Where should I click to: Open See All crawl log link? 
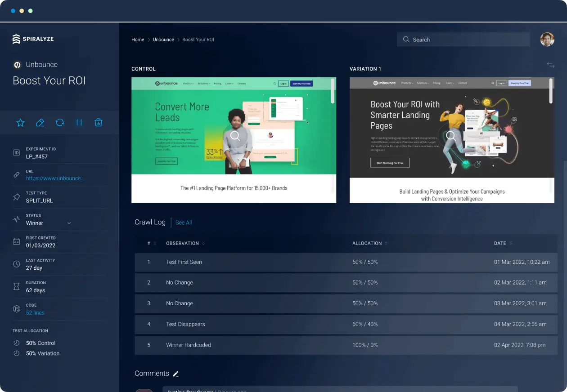tap(184, 223)
